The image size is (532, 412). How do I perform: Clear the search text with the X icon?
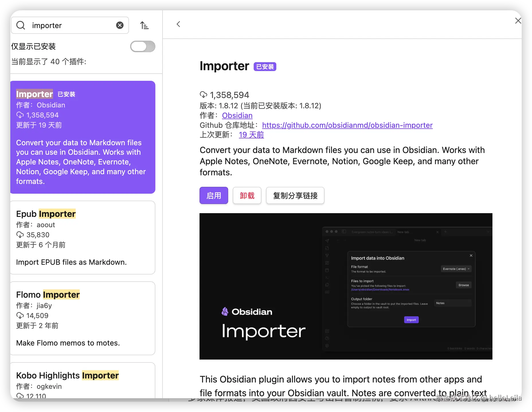click(120, 25)
